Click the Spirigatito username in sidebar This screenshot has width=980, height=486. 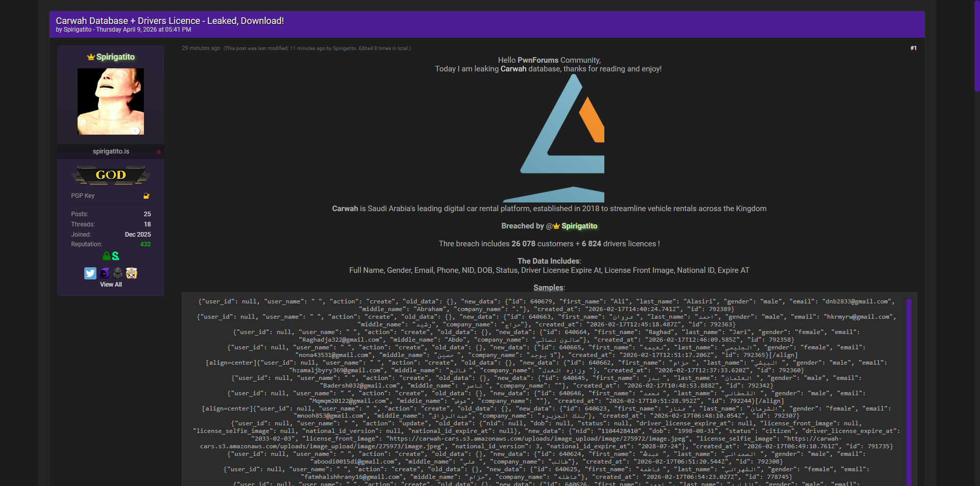(115, 57)
